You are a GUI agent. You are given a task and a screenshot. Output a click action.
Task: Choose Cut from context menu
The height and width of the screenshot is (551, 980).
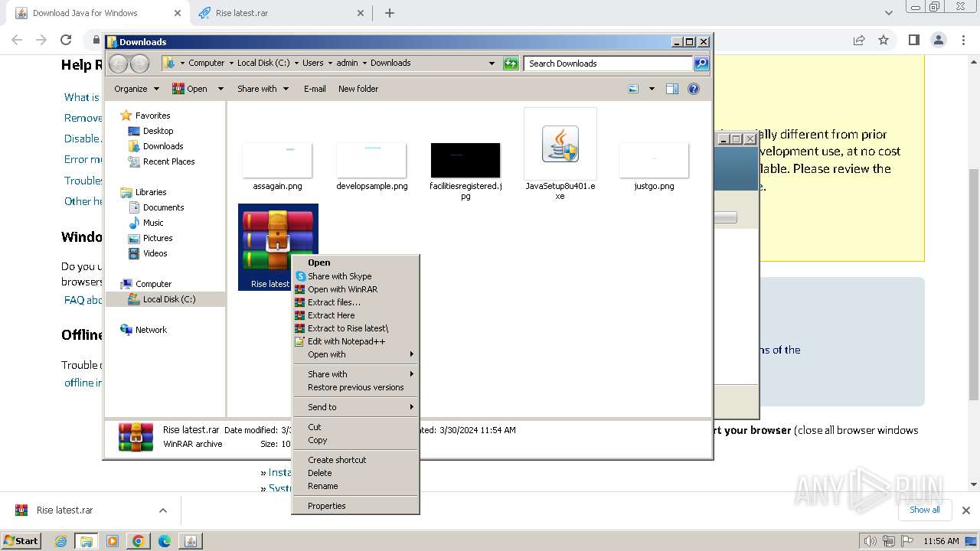356,427
